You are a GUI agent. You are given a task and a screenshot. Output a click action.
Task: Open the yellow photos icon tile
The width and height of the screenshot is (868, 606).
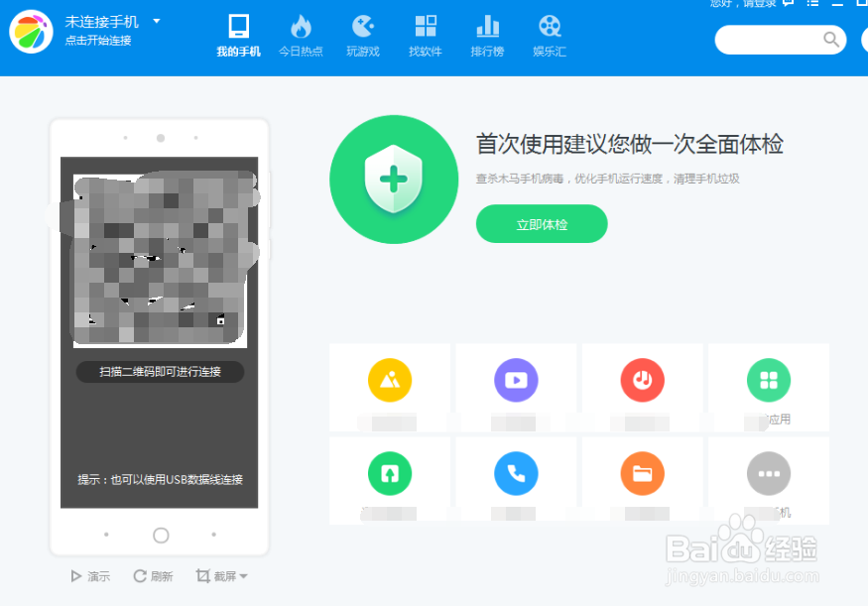pos(390,380)
